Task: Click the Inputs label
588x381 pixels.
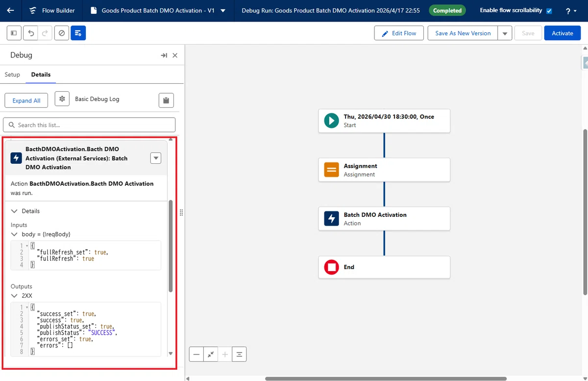Action: 19,225
